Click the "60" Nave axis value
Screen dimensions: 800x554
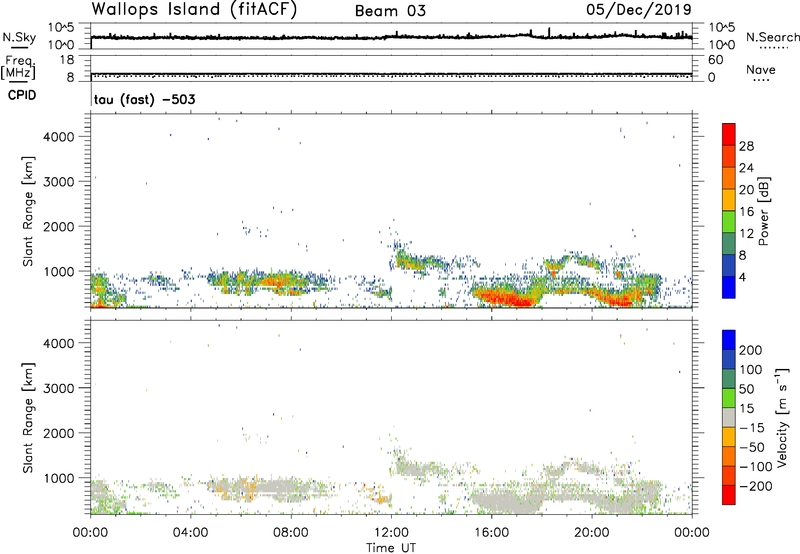(715, 60)
